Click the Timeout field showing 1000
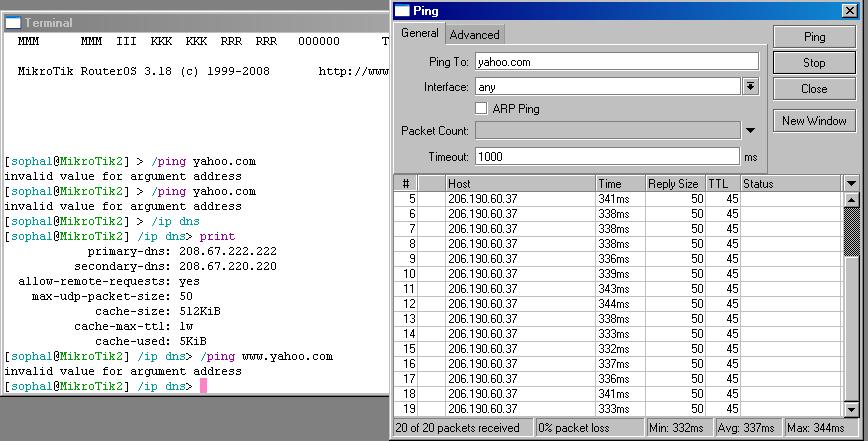868x441 pixels. pos(607,157)
